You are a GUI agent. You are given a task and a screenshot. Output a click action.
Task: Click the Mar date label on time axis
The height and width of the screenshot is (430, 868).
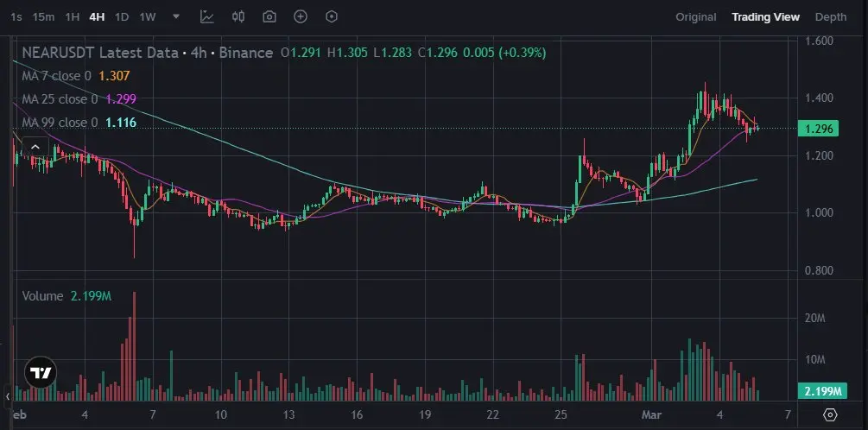click(x=651, y=414)
